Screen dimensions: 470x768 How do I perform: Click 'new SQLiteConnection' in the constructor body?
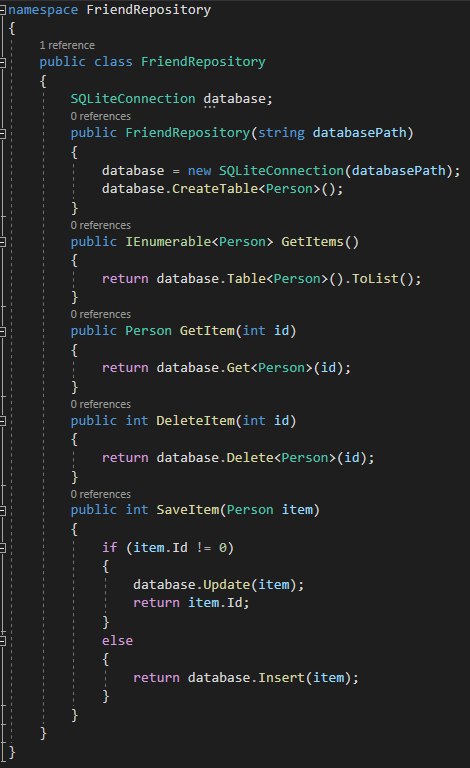coord(265,170)
